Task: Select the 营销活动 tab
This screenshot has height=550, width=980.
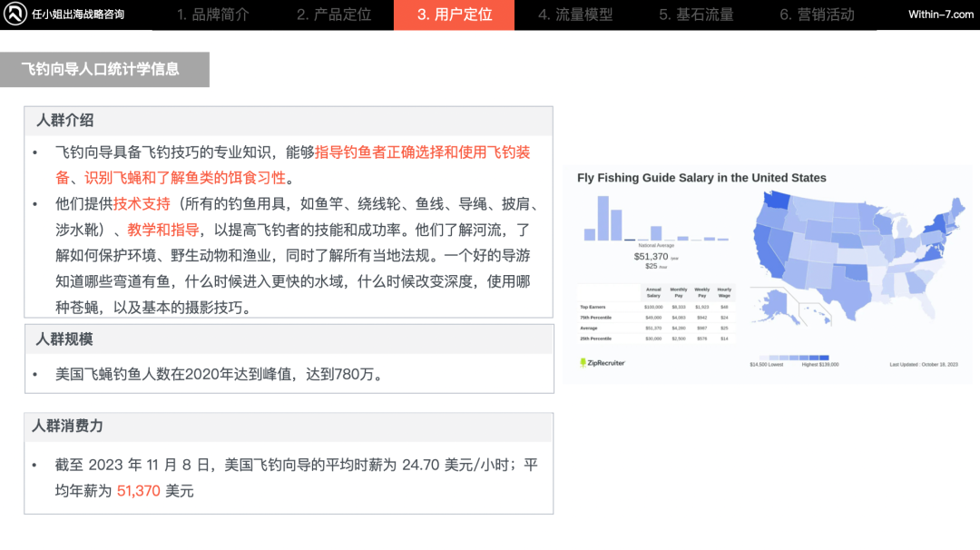Action: (815, 15)
